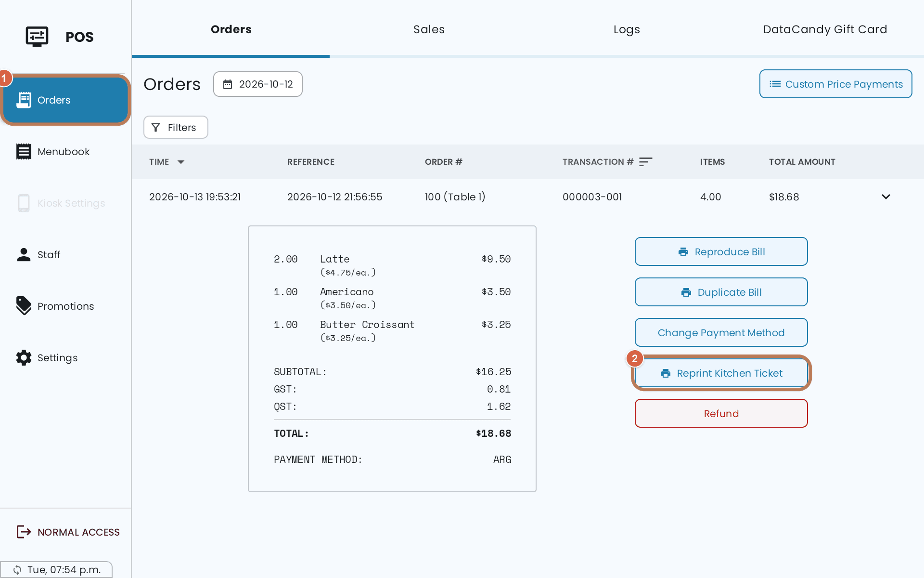Click the PAYMENT METHOD ARG line

[x=392, y=460]
